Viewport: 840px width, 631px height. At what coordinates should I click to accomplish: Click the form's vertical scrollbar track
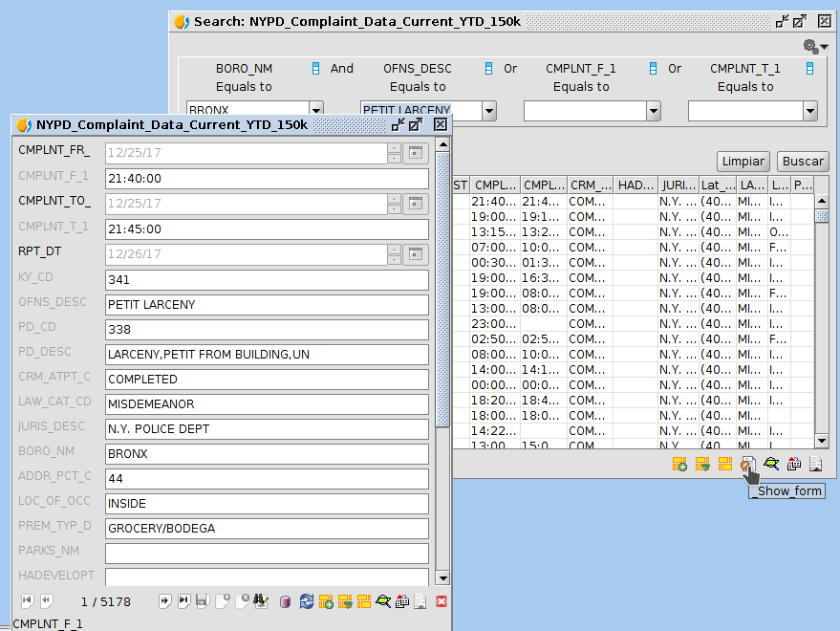pyautogui.click(x=442, y=497)
